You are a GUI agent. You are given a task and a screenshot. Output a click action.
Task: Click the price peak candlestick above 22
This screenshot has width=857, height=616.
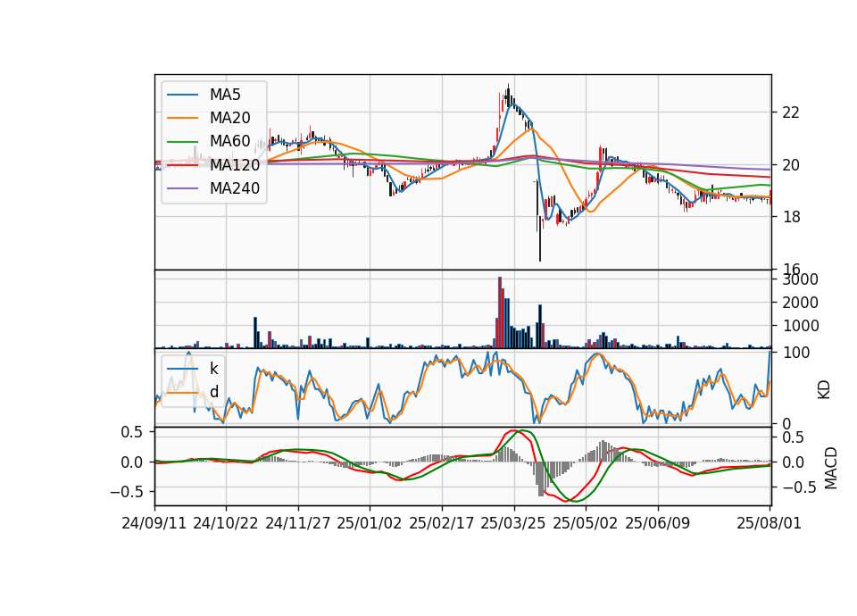coord(508,95)
